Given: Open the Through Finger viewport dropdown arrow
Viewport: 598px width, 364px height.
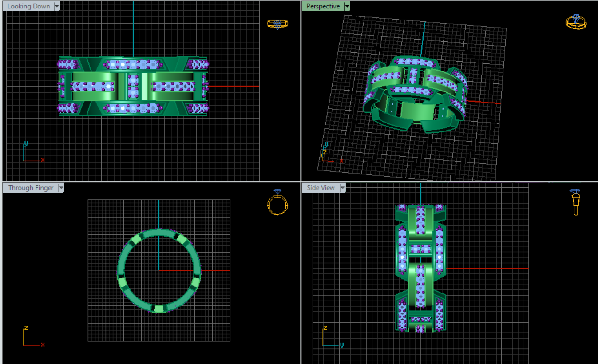Looking at the screenshot, I should (61, 188).
